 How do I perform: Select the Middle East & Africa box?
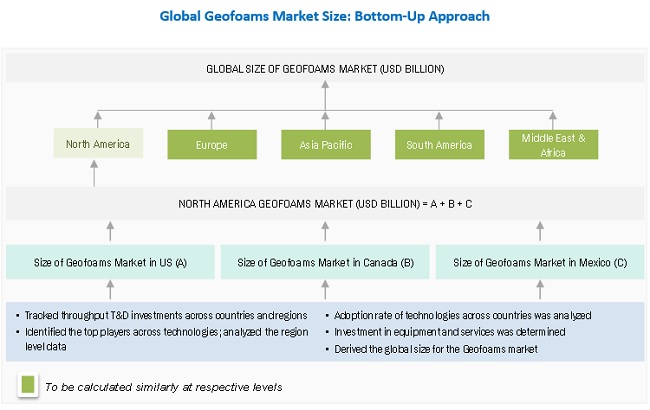click(554, 145)
